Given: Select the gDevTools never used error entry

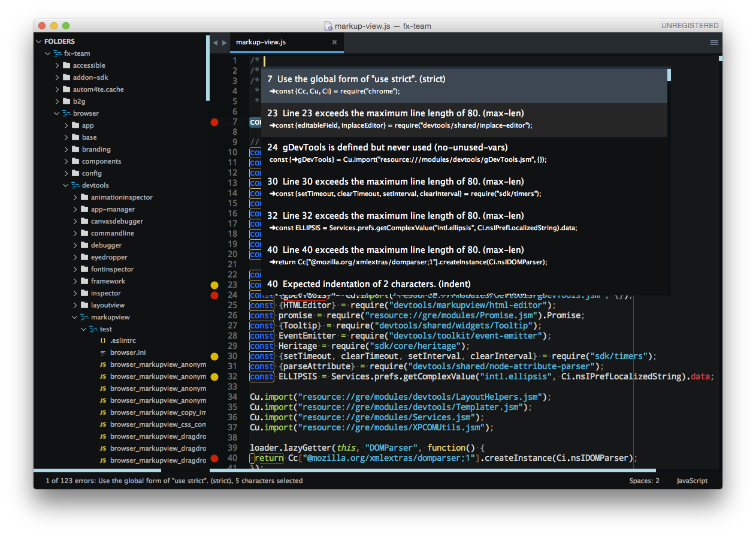Looking at the screenshot, I should (419, 153).
